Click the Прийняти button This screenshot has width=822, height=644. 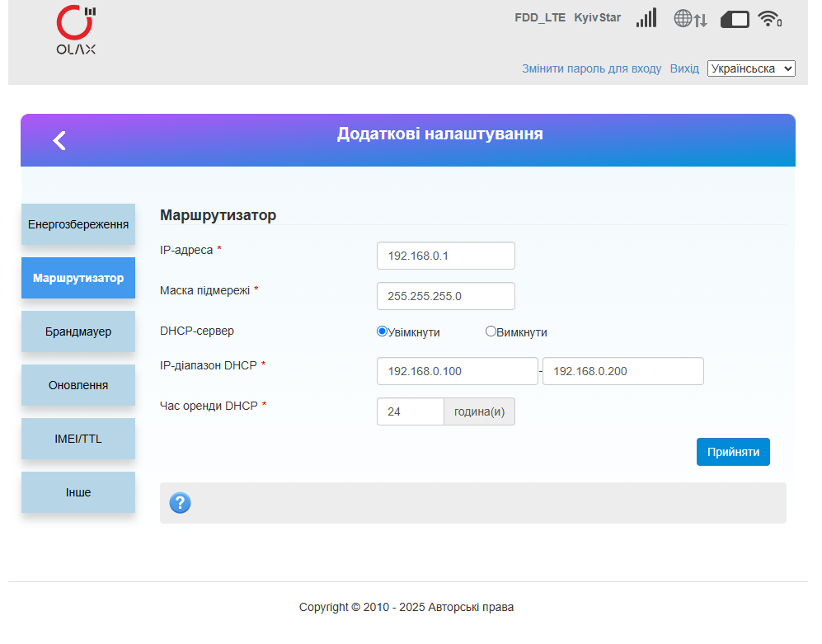(733, 452)
